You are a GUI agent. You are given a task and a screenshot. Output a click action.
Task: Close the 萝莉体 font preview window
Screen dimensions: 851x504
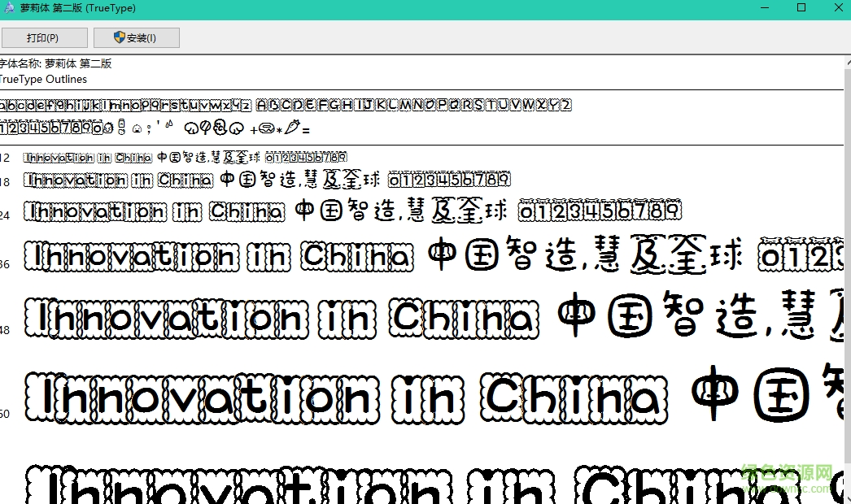[x=838, y=7]
